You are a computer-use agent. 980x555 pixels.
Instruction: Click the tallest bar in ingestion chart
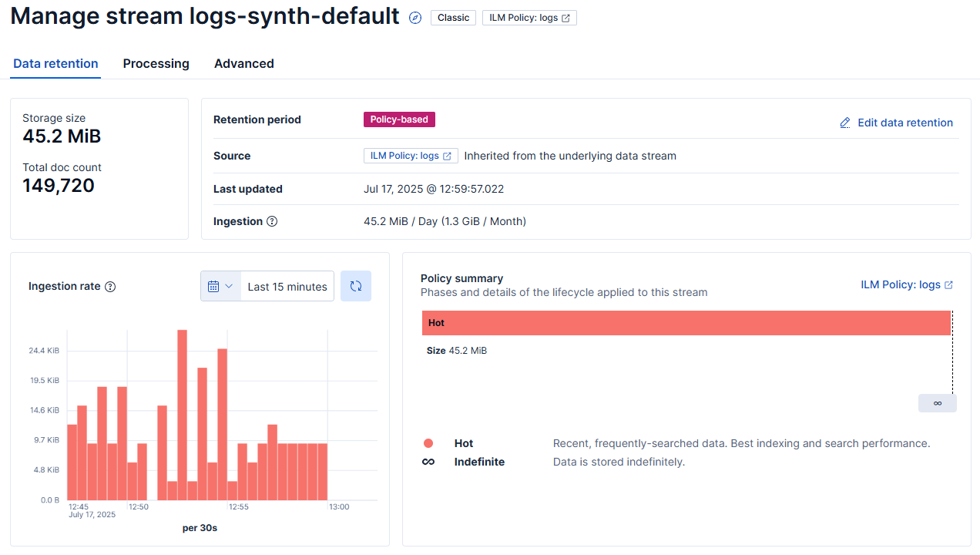click(183, 415)
